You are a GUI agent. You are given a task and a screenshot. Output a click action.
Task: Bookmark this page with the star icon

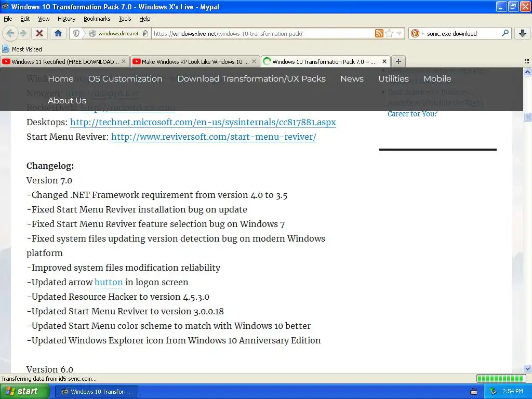(390, 33)
